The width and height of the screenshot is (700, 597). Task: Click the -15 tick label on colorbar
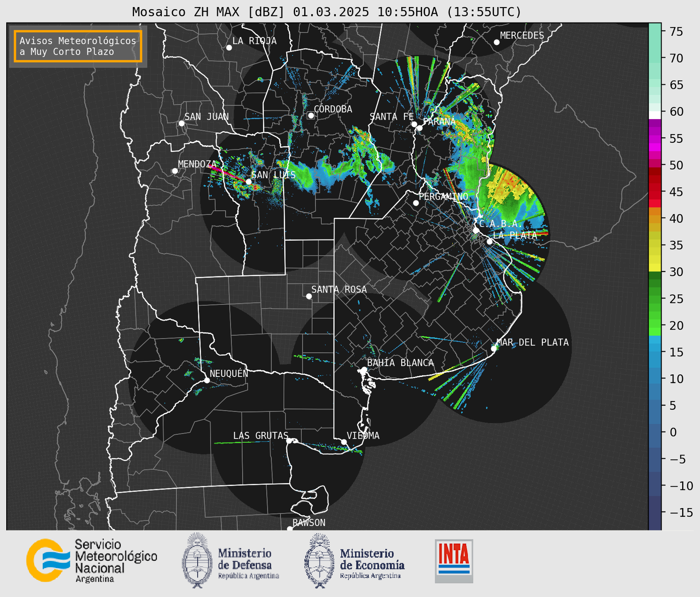click(x=681, y=513)
